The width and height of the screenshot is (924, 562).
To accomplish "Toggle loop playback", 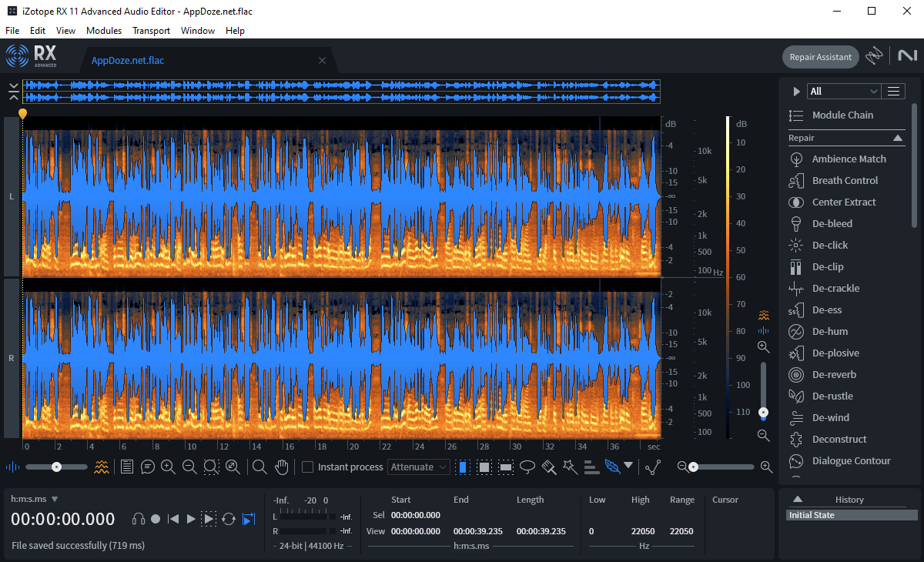I will click(x=229, y=519).
